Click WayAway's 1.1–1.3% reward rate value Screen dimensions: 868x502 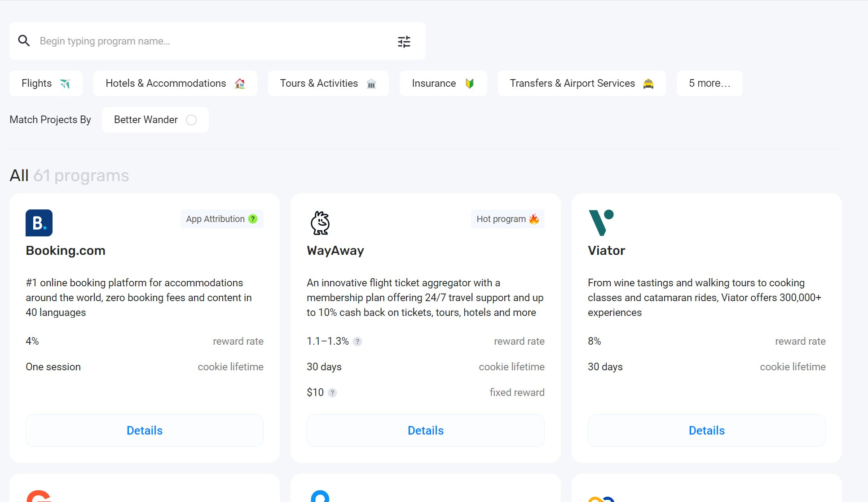[328, 341]
